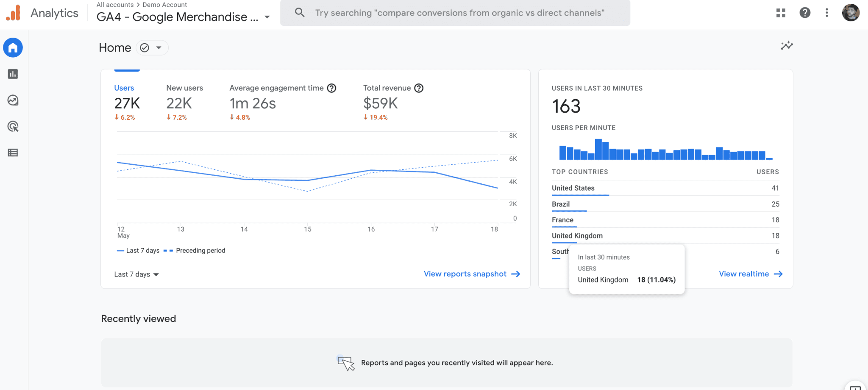Viewport: 868px width, 390px height.
Task: Open the Insights sparkline icon
Action: tap(787, 46)
